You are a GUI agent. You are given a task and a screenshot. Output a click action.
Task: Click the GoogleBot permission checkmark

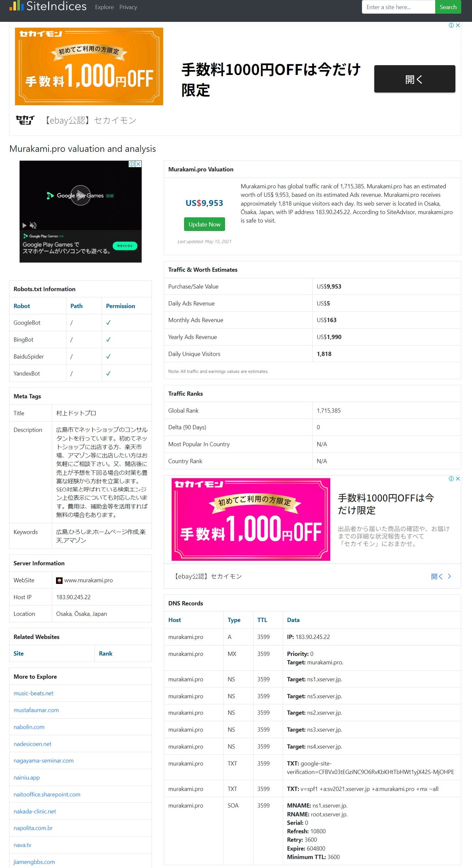pos(108,323)
